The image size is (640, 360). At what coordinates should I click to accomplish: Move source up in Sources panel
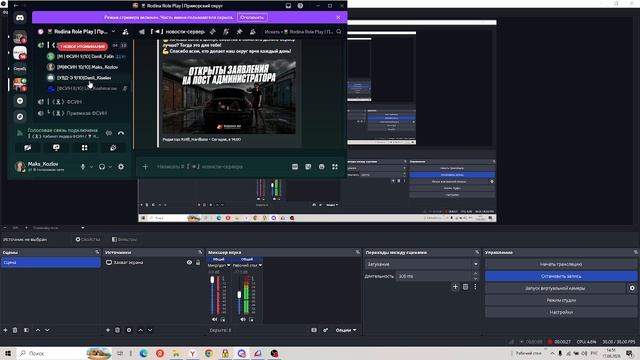coord(140,330)
